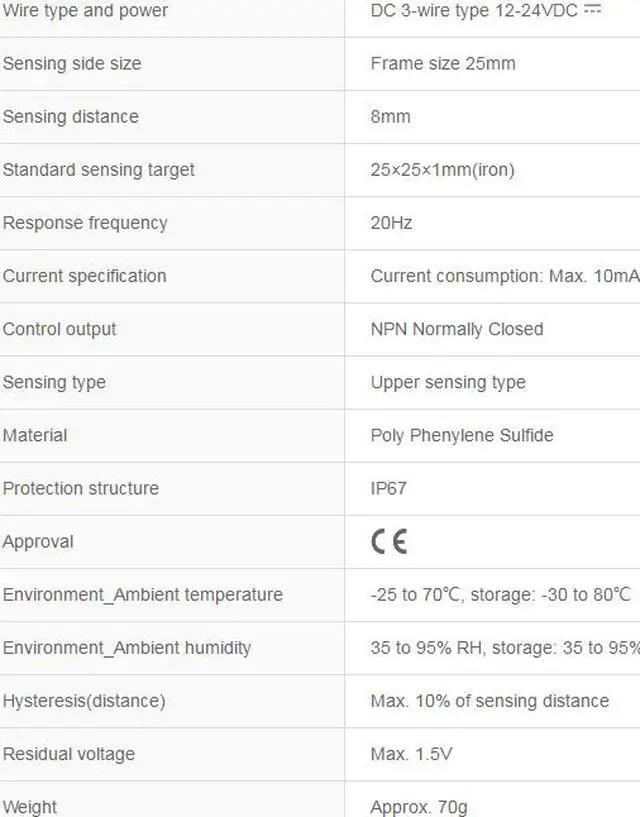640x817 pixels.
Task: Click the 'Max. 1.5V' residual voltage value
Action: pyautogui.click(x=411, y=753)
